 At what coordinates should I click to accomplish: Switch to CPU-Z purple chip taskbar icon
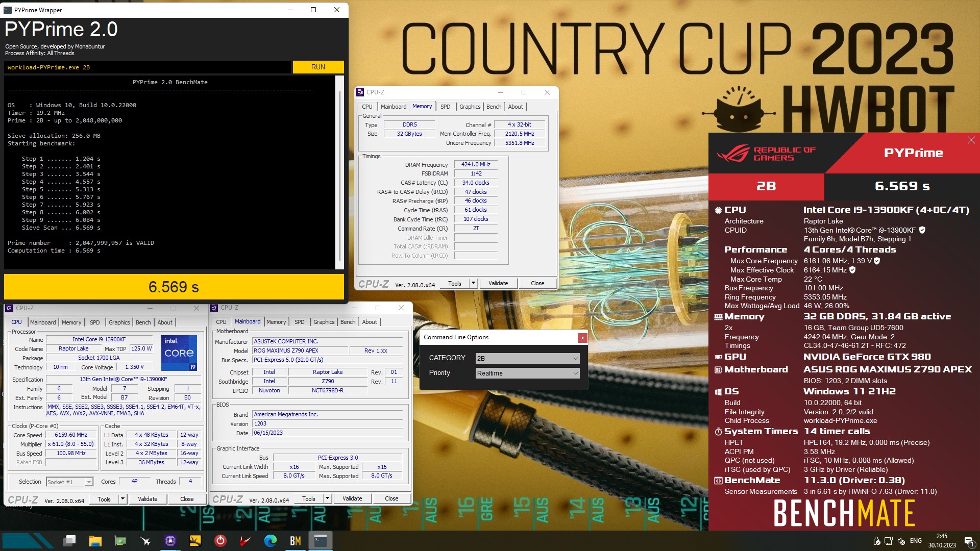170,540
